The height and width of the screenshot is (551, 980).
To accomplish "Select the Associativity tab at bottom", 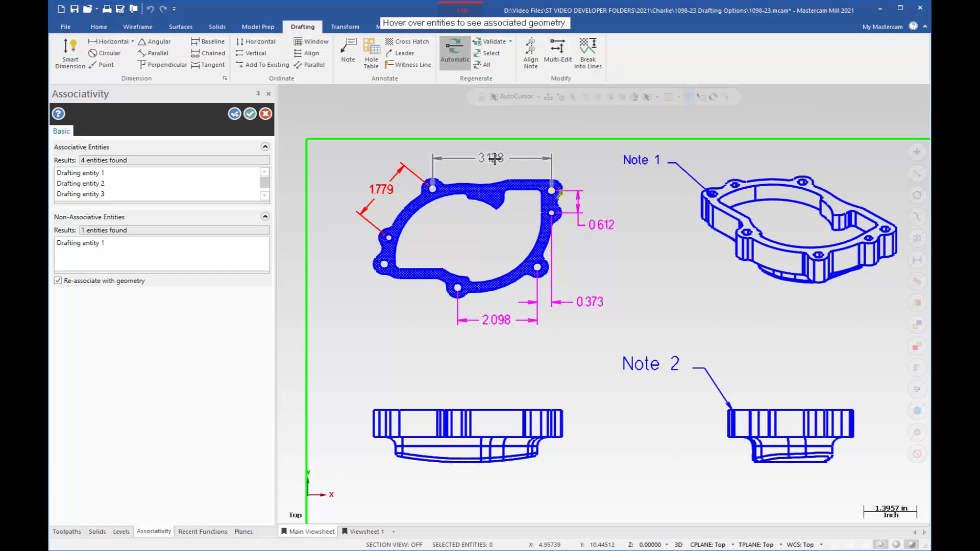I will click(154, 531).
